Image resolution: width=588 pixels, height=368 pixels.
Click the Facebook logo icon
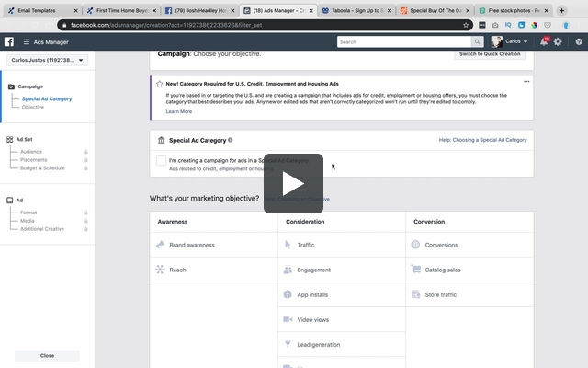9,41
